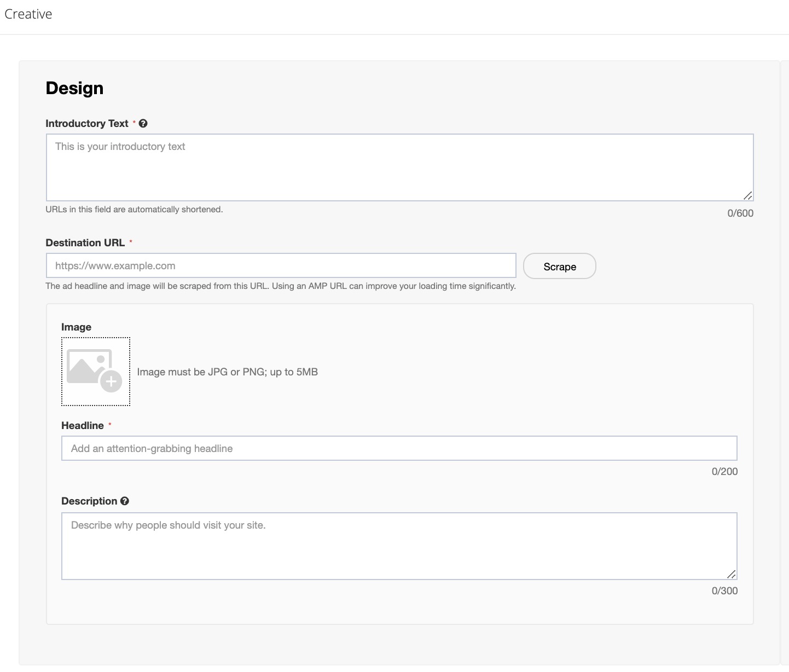Click the JPG or PNG image requirement text
The image size is (789, 672).
[227, 372]
